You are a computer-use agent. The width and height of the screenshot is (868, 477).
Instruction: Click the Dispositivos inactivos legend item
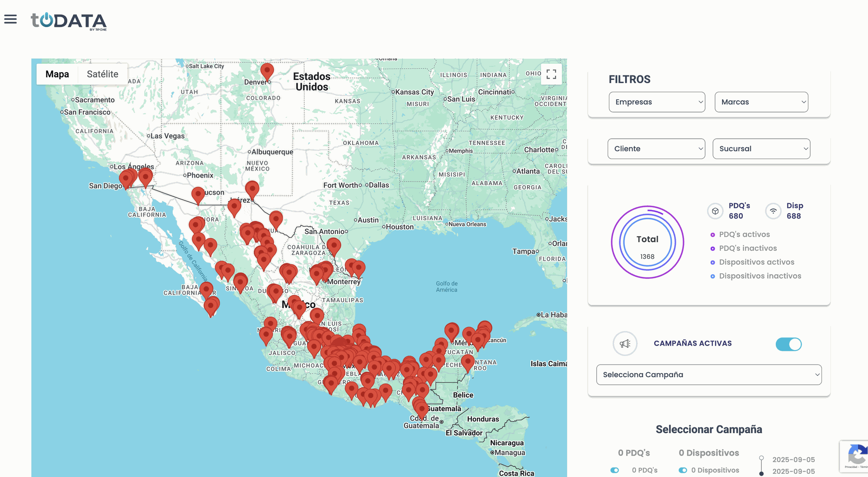(x=760, y=276)
